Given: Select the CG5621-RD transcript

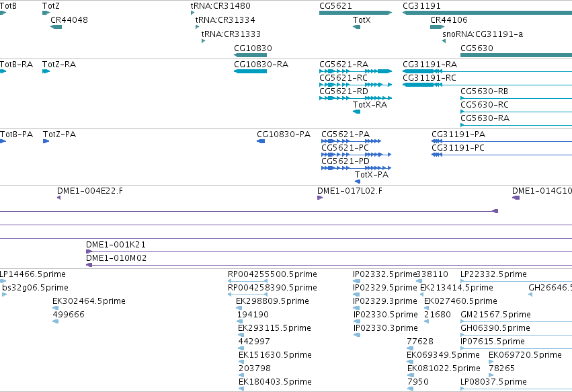Looking at the screenshot, I should coord(356,98).
